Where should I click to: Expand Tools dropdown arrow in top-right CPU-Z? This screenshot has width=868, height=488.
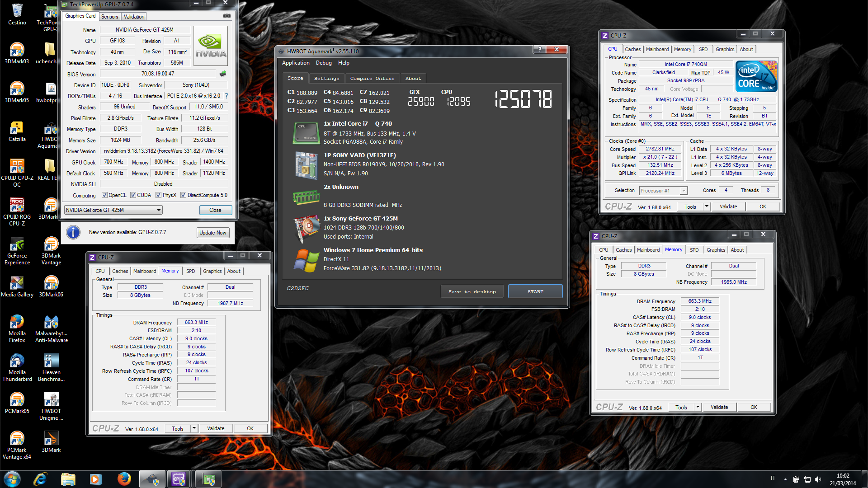coord(707,206)
